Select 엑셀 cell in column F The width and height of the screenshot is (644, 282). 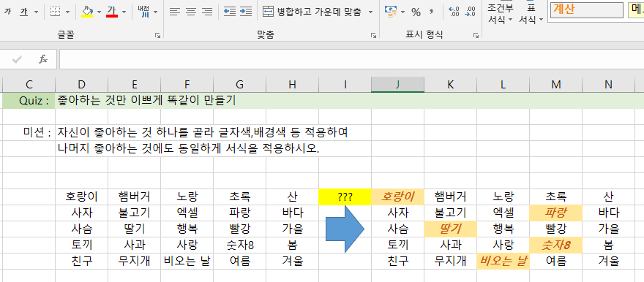point(187,213)
